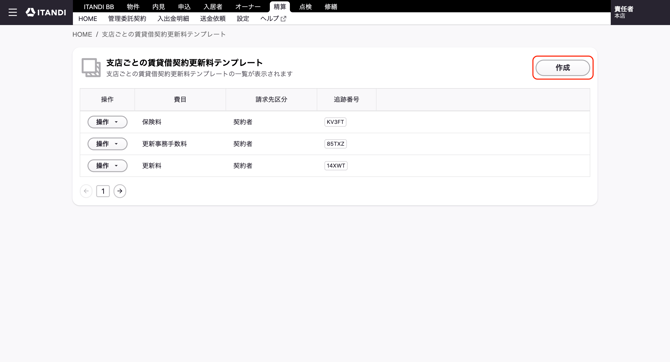Viewport: 670px width, 362px height.
Task: Click the 費目 column header
Action: [x=180, y=99]
